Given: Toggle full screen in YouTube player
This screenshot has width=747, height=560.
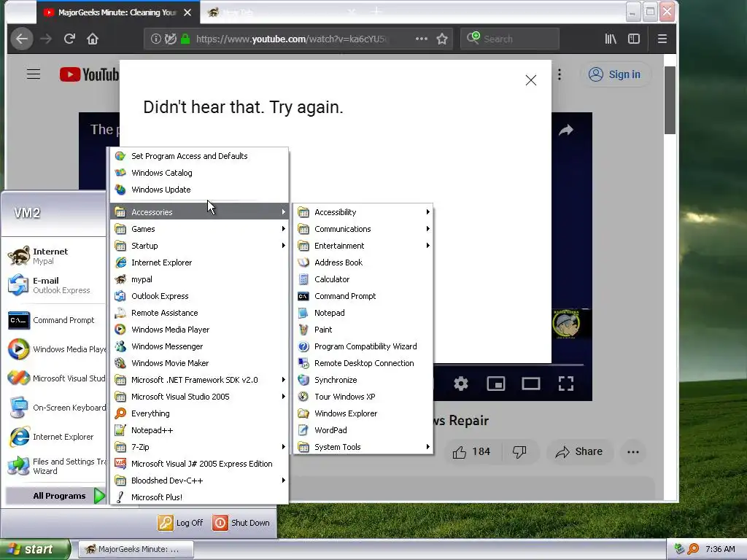Looking at the screenshot, I should point(566,384).
